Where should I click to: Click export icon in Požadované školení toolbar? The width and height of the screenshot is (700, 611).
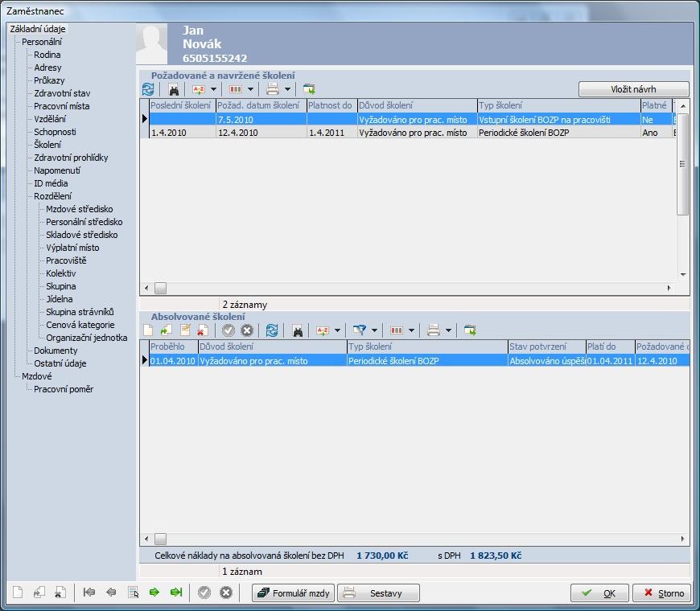pyautogui.click(x=310, y=89)
